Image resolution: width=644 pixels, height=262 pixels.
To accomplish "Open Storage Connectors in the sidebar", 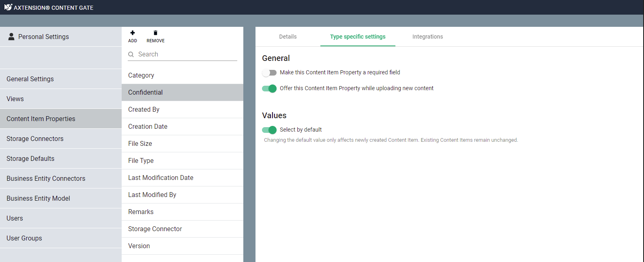I will point(35,139).
